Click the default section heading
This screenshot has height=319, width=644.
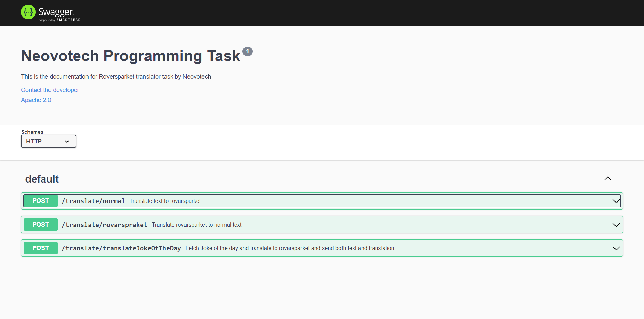tap(42, 179)
